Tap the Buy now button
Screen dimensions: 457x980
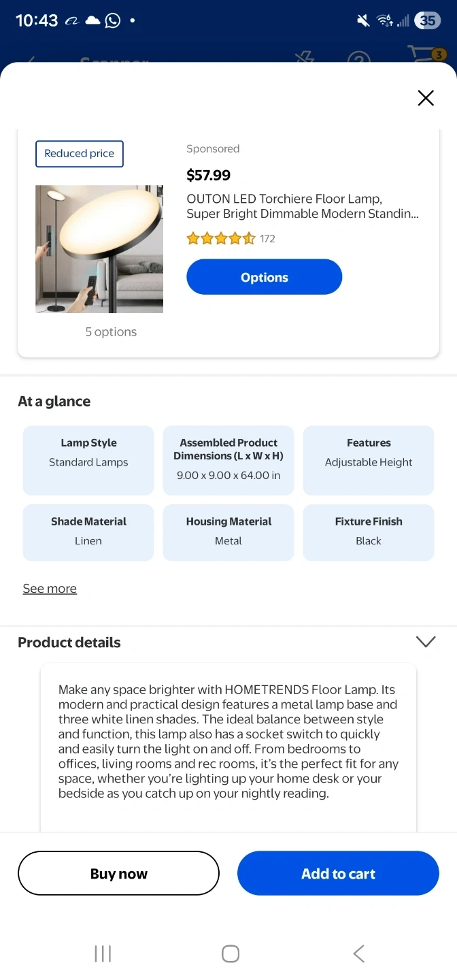[118, 873]
